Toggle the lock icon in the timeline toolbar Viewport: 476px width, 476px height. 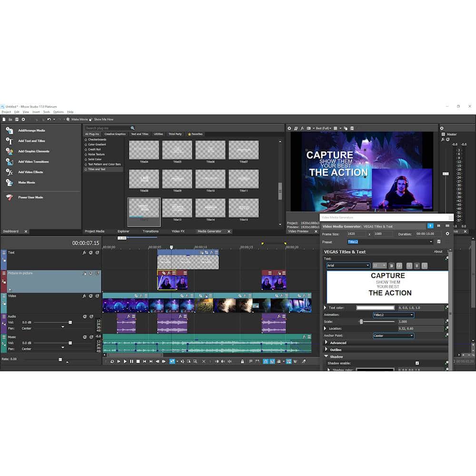242,362
